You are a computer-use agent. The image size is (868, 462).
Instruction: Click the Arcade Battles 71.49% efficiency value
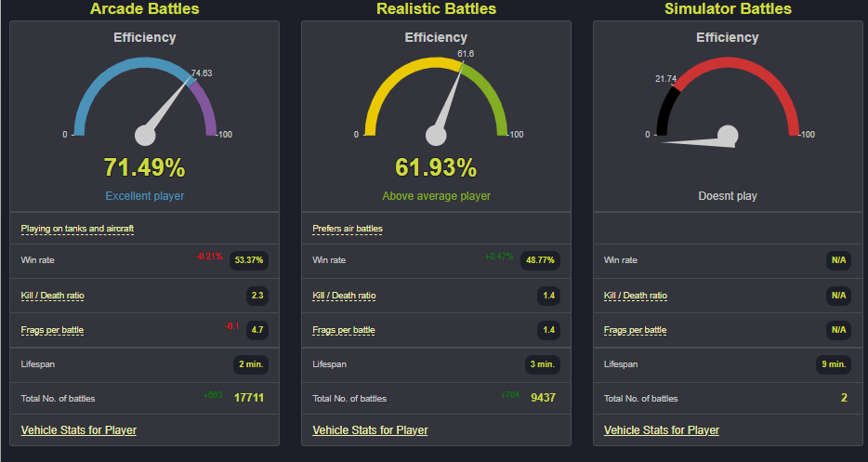click(144, 168)
